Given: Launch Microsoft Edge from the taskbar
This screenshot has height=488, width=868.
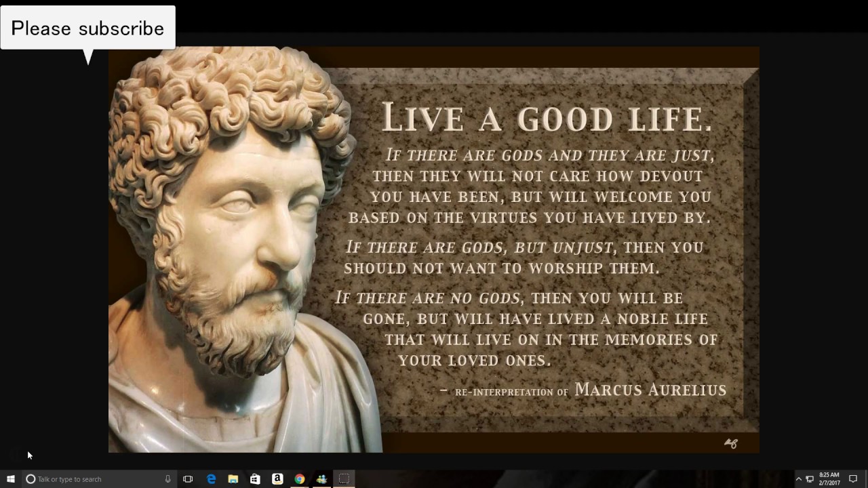Looking at the screenshot, I should point(211,479).
